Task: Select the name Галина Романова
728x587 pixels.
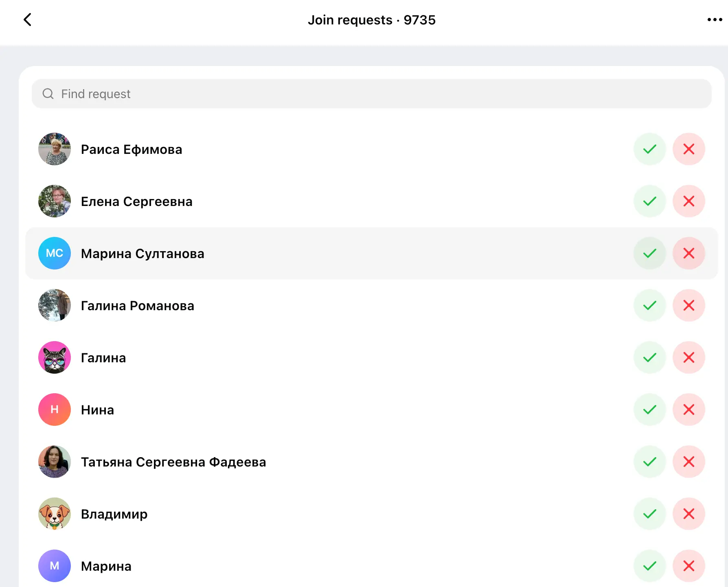Action: coord(138,306)
